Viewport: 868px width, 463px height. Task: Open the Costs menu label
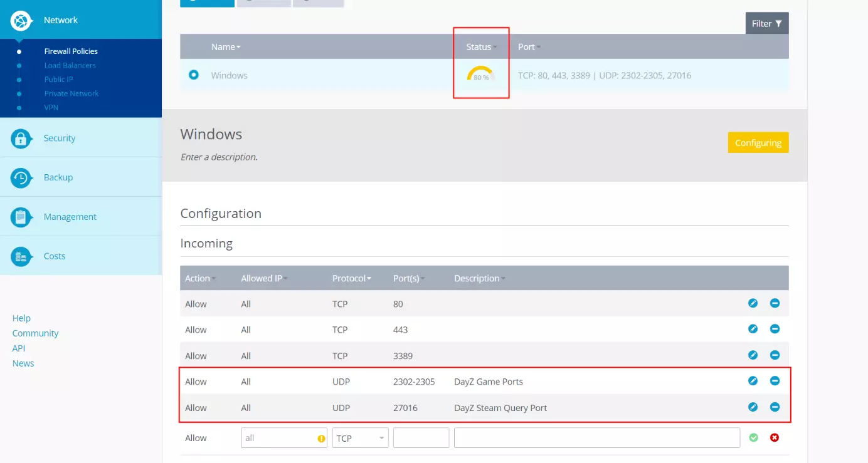click(x=55, y=256)
